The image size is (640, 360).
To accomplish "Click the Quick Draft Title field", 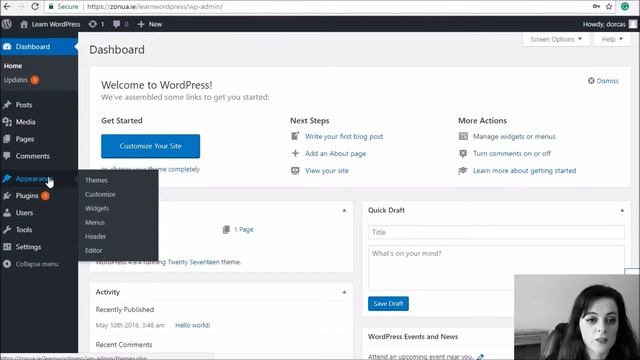I will point(496,232).
